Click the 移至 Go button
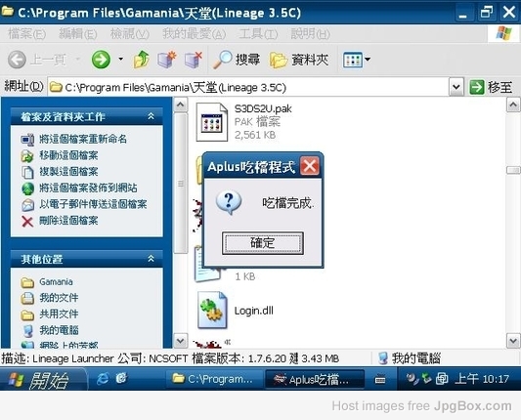The height and width of the screenshot is (420, 521). click(x=491, y=87)
